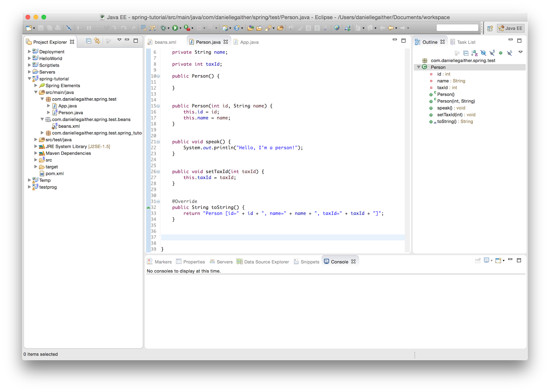550x392 pixels.
Task: Collapse the Person class in Outline
Action: (x=418, y=67)
